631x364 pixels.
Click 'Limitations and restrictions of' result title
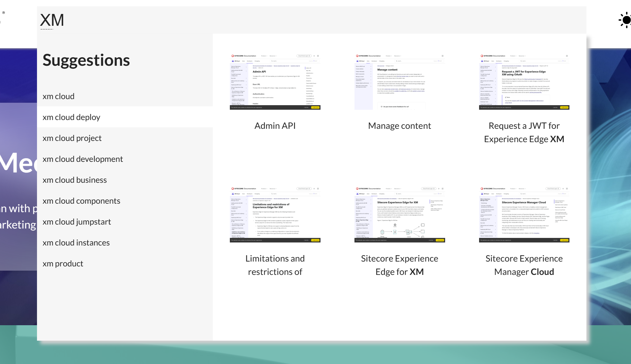click(x=275, y=265)
